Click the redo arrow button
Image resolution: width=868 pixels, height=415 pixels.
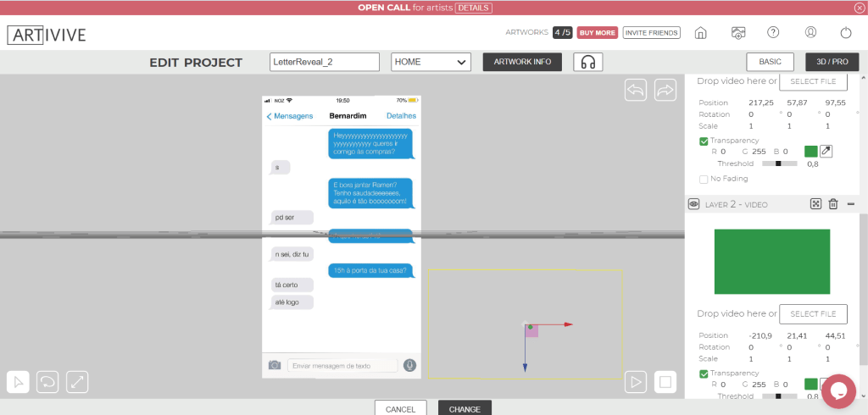click(665, 90)
